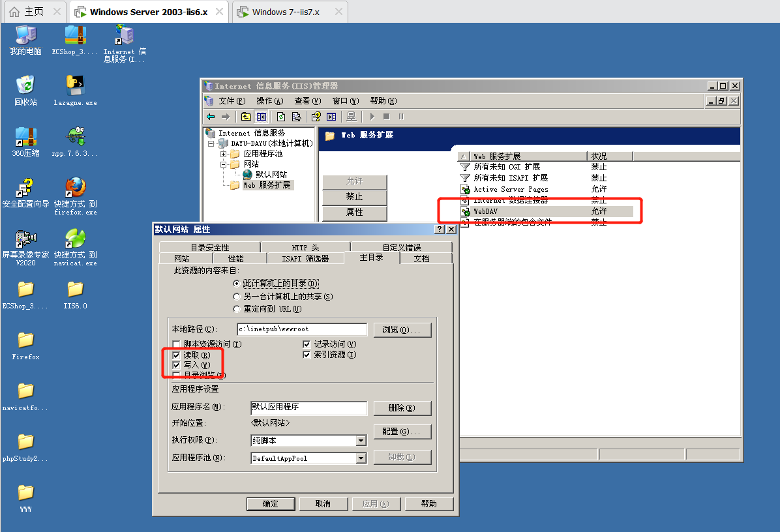Select the WWW folder on desktop

tap(26, 498)
